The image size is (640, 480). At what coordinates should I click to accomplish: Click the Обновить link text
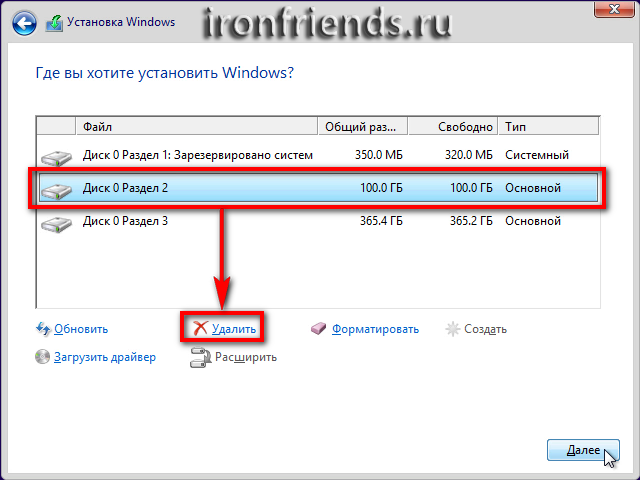coord(81,328)
